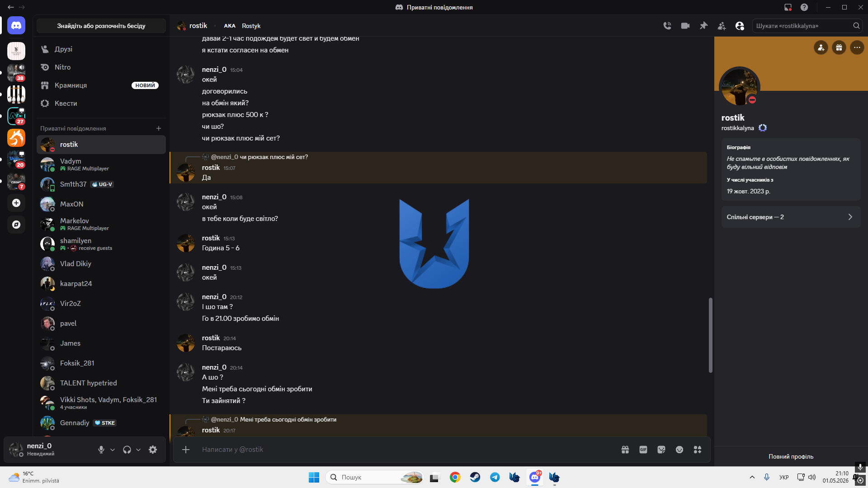Open the Gennadiy conversation
Screen dimensions: 868x488
101,423
